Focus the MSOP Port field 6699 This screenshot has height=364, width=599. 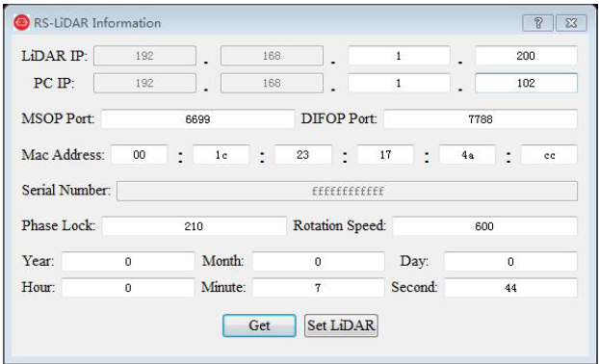(x=197, y=119)
